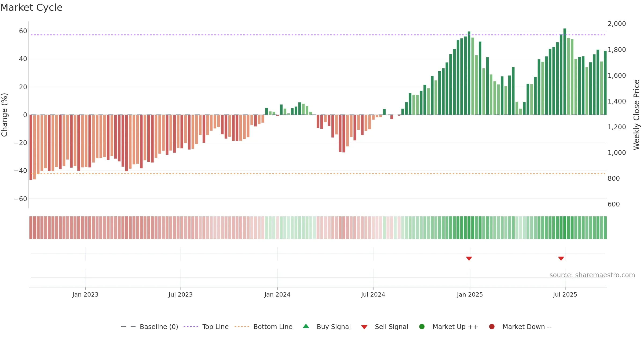This screenshot has width=644, height=362.
Task: Click the orange dotted Bottom Line legend swatch
Action: pos(242,327)
